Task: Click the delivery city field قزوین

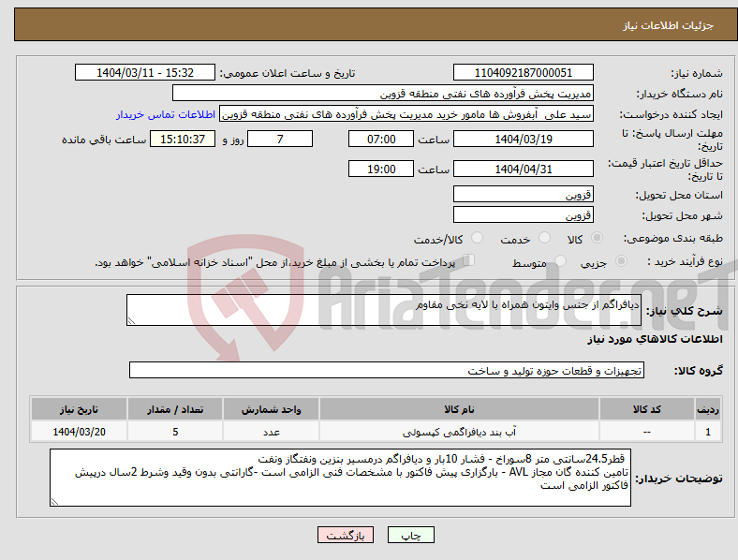Action: (x=524, y=214)
